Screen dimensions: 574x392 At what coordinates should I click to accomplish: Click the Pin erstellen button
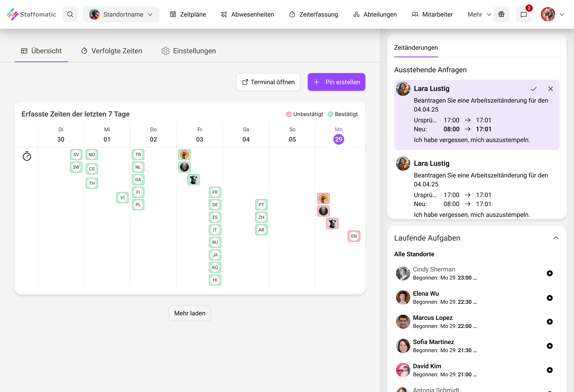336,82
